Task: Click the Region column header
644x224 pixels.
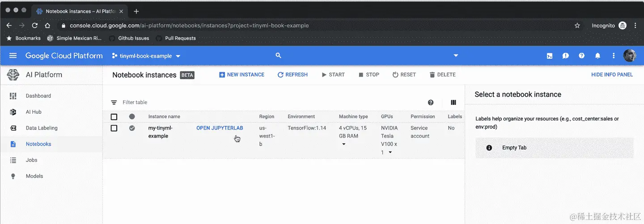Action: [x=267, y=117]
